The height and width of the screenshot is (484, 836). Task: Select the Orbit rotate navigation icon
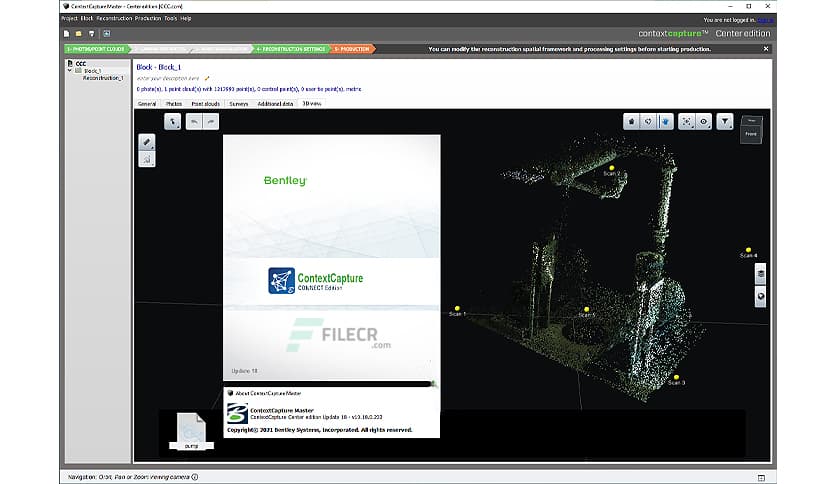(648, 122)
